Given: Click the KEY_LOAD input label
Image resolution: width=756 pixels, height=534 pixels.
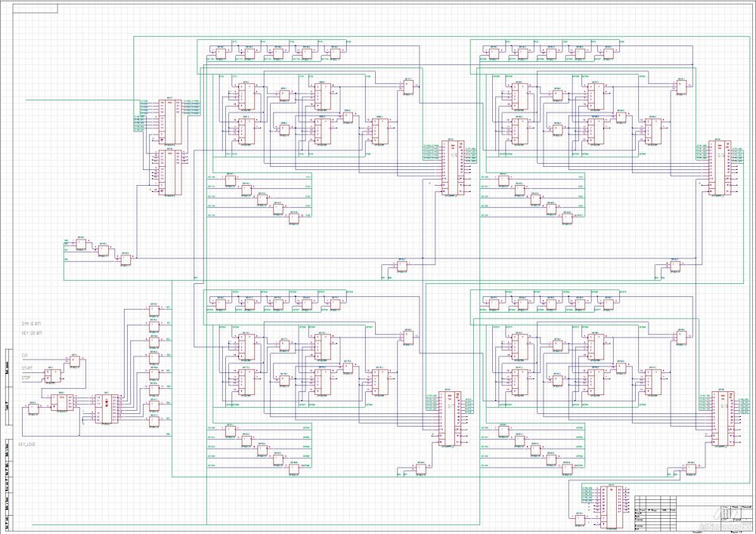Looking at the screenshot, I should click(x=29, y=445).
